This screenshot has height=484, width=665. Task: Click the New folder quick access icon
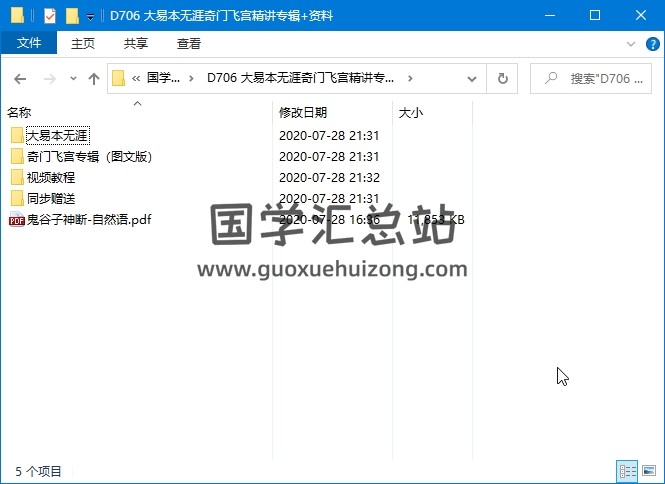[x=72, y=16]
